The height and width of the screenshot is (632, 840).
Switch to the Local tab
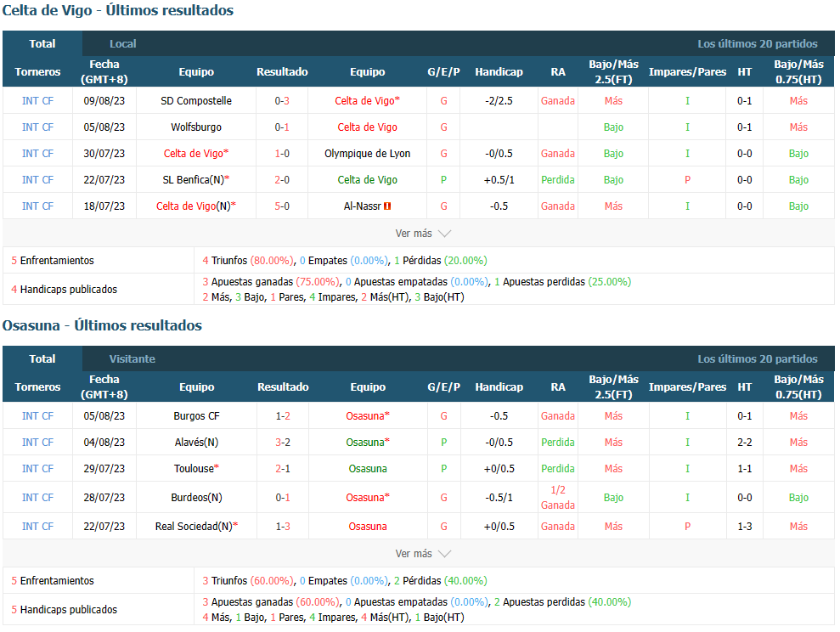(x=122, y=44)
